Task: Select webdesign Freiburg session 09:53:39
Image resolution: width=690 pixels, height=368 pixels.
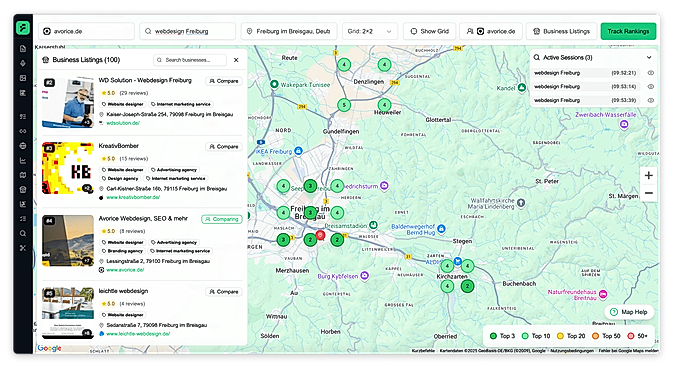Action: click(585, 100)
